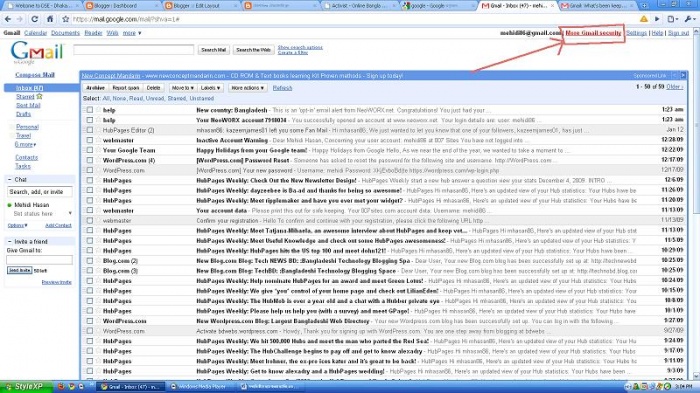Image resolution: width=700 pixels, height=393 pixels.
Task: Open the Labels dropdown
Action: [210, 88]
